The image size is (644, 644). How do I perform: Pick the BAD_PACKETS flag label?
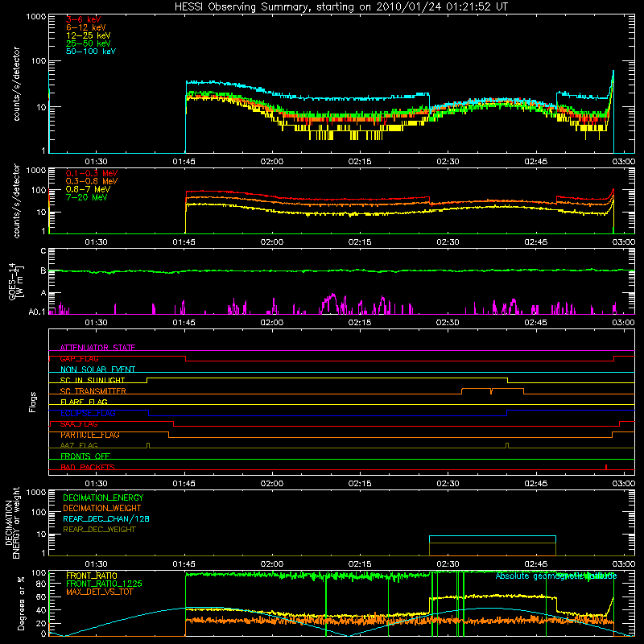tap(88, 467)
